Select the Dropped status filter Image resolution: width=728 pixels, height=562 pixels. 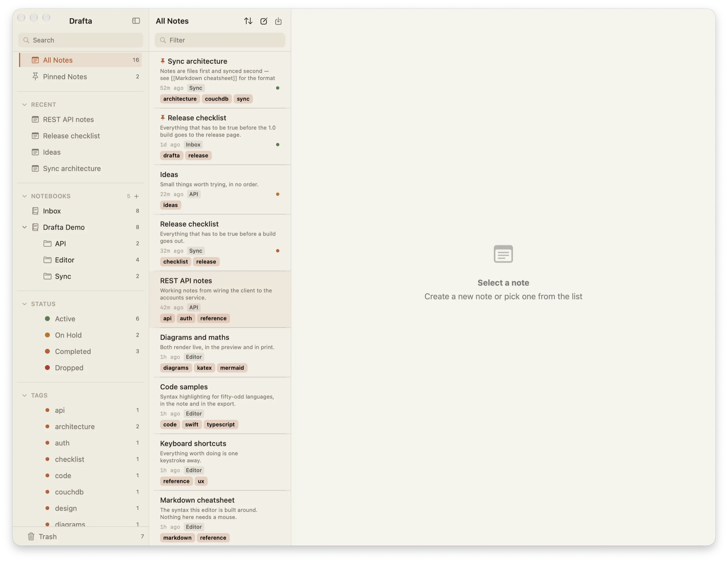(80, 367)
